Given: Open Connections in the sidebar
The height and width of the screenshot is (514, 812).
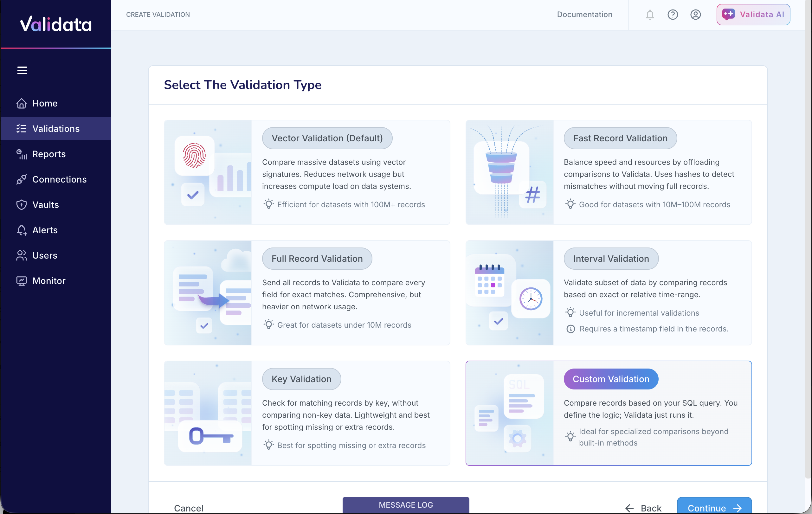Looking at the screenshot, I should point(59,179).
